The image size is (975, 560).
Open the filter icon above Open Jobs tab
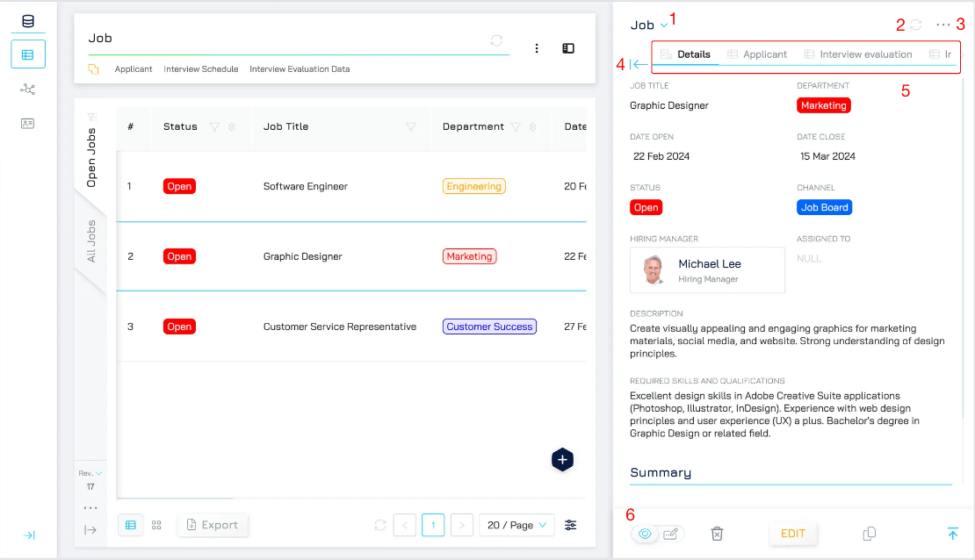[x=92, y=117]
